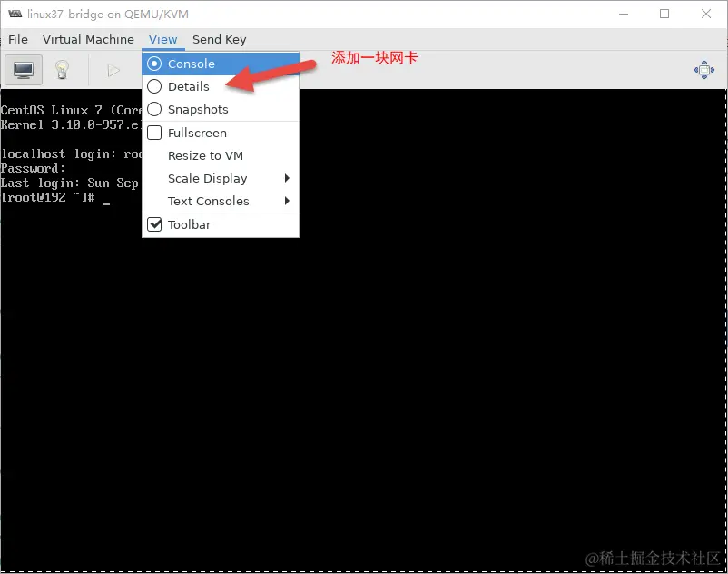Open the File menu

point(18,39)
